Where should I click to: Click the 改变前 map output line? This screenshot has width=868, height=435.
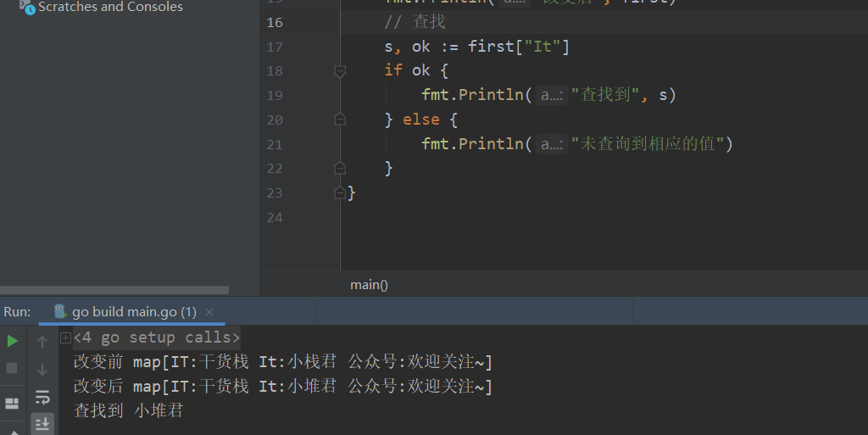(283, 362)
